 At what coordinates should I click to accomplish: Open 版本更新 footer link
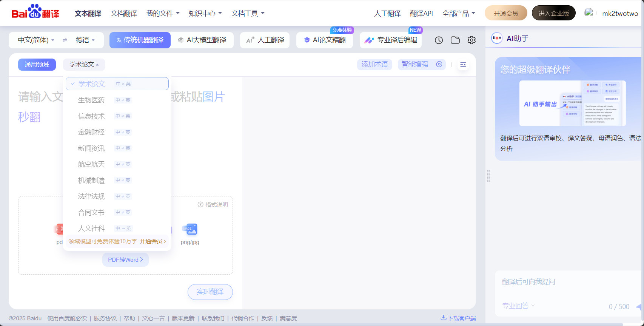click(183, 318)
